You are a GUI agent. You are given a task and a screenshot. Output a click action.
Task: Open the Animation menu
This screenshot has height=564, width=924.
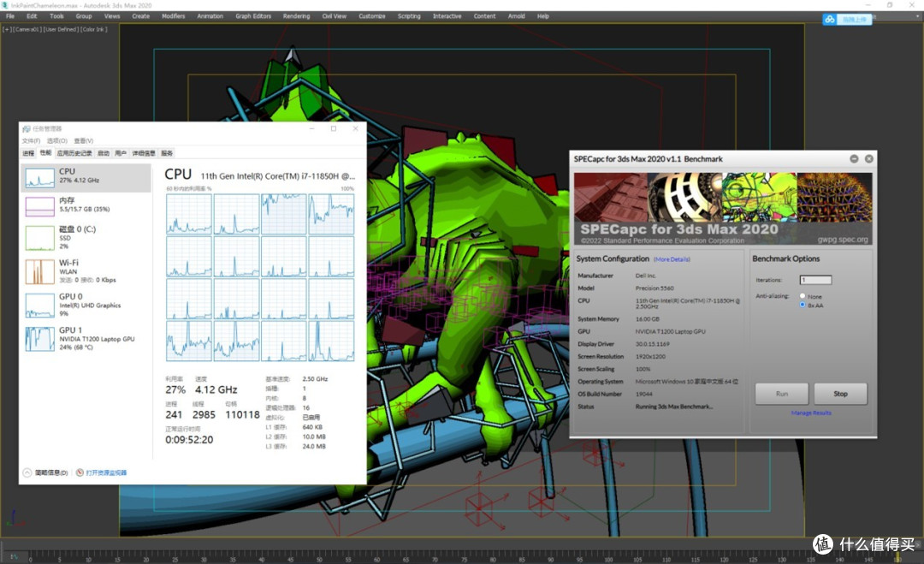pyautogui.click(x=210, y=16)
